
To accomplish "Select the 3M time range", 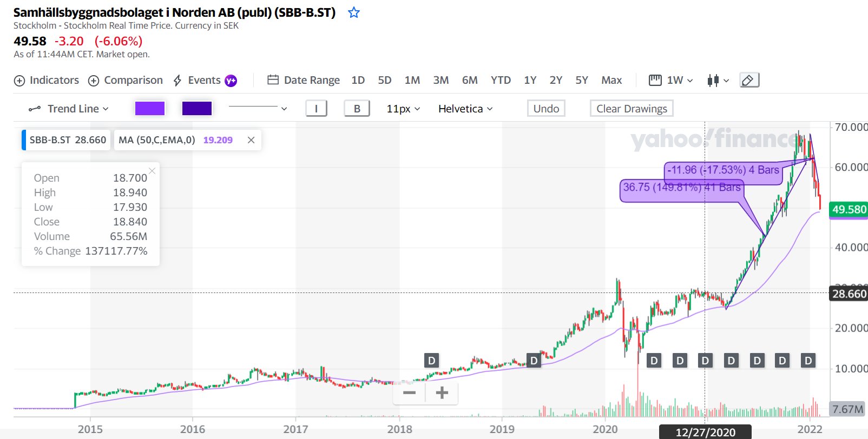I will click(x=441, y=80).
